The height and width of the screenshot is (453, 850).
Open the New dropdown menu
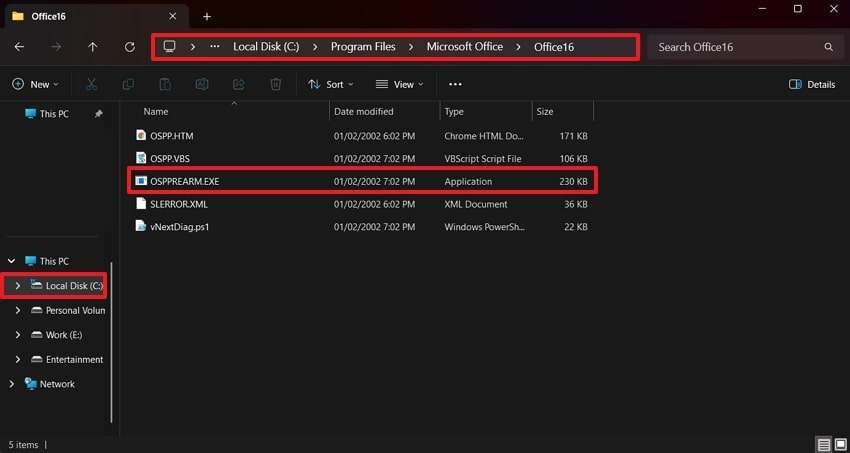tap(35, 85)
